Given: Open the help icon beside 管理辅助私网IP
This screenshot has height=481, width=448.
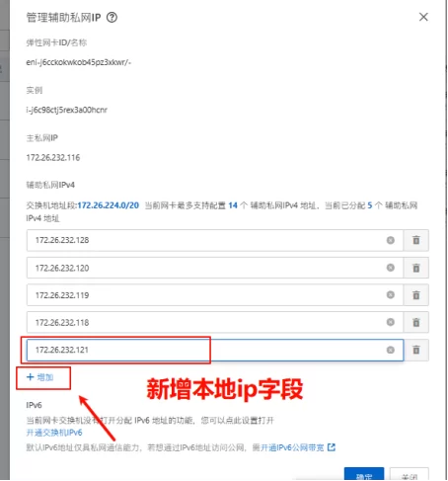Looking at the screenshot, I should [x=112, y=17].
